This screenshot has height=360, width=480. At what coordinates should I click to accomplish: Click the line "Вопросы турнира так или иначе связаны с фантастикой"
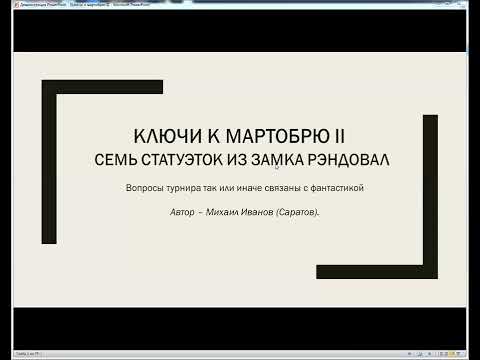(245, 188)
